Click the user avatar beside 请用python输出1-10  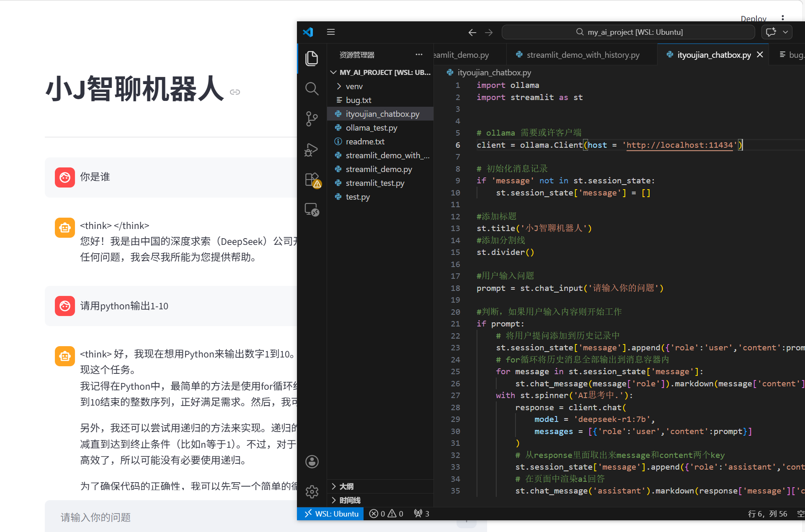65,306
